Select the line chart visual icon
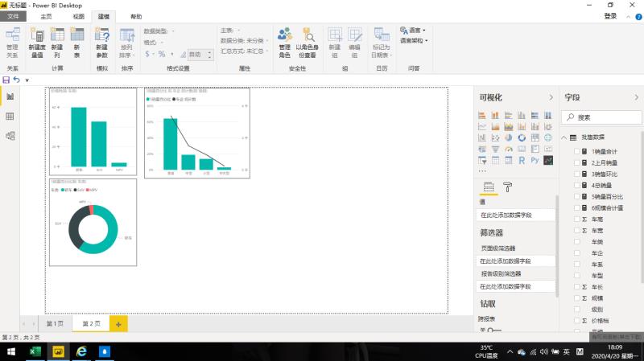644x361 pixels. pyautogui.click(x=482, y=127)
